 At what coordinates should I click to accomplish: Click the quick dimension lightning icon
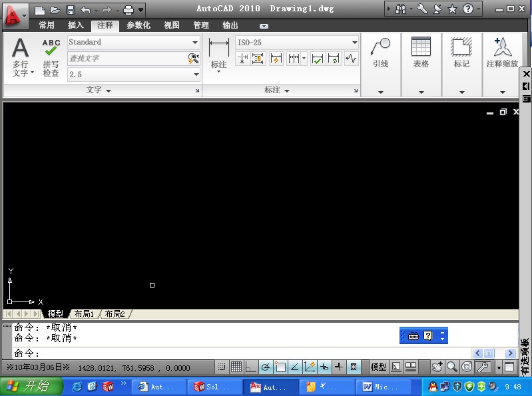click(x=276, y=59)
